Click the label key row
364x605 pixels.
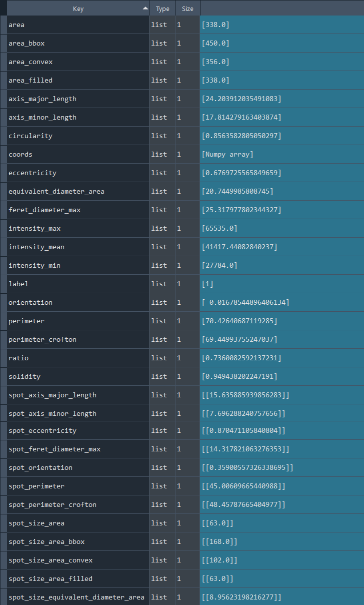click(x=77, y=284)
